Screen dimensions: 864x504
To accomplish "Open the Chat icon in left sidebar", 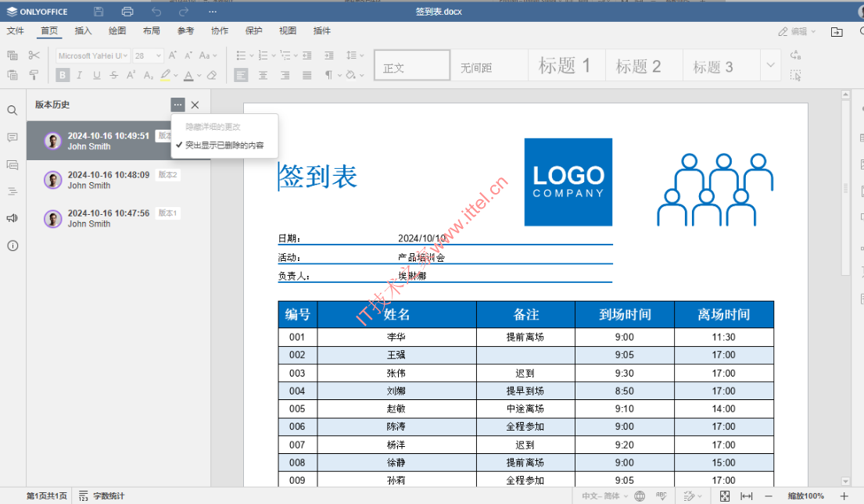I will [13, 165].
